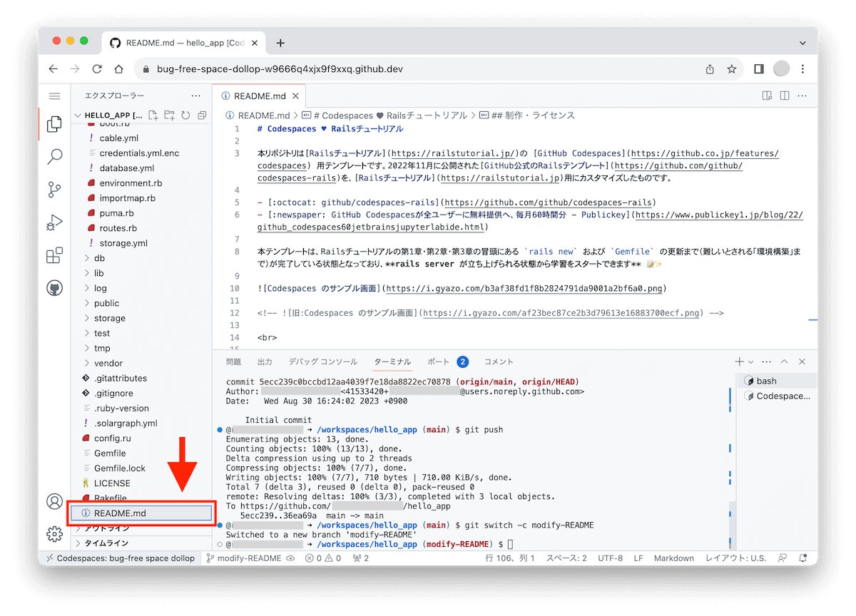Open editor more actions menu
856x616 pixels.
click(x=802, y=96)
